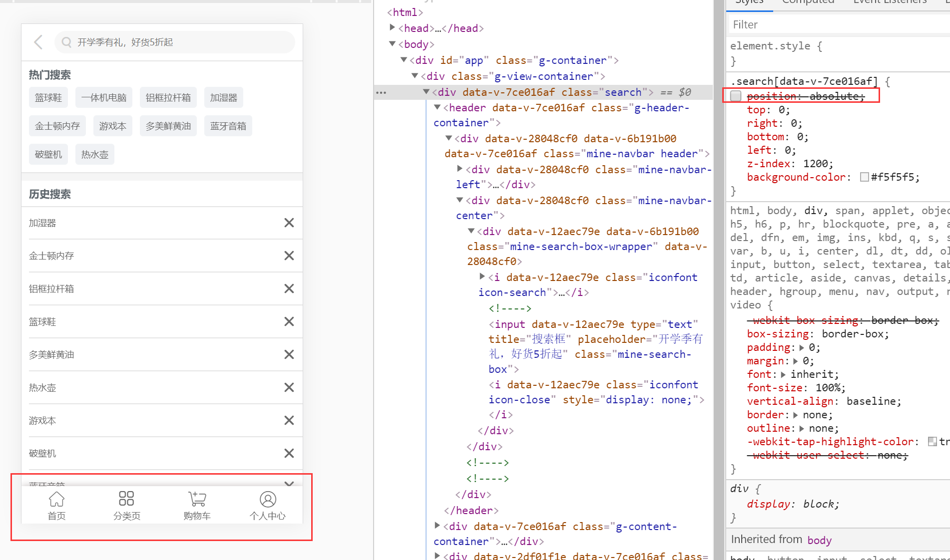Expand the g-content-container div node
The width and height of the screenshot is (950, 560).
437,526
